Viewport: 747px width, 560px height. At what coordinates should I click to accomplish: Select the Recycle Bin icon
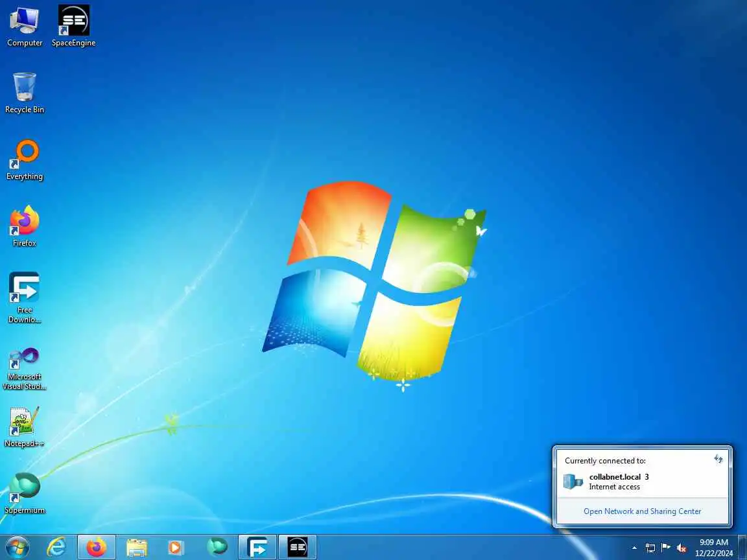click(24, 93)
